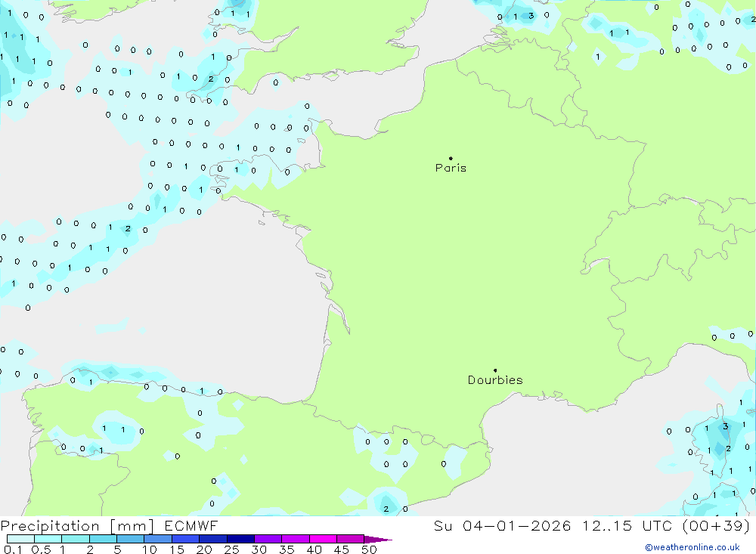
Task: Pick the palest cyan 0.1–0.5 legend swatch
Action: pyautogui.click(x=20, y=539)
